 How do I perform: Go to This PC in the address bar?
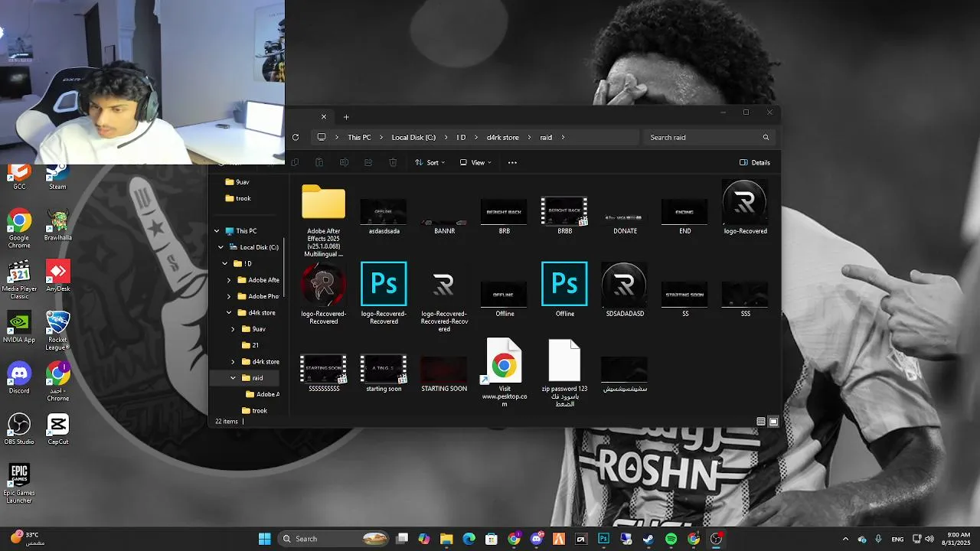[x=359, y=138]
